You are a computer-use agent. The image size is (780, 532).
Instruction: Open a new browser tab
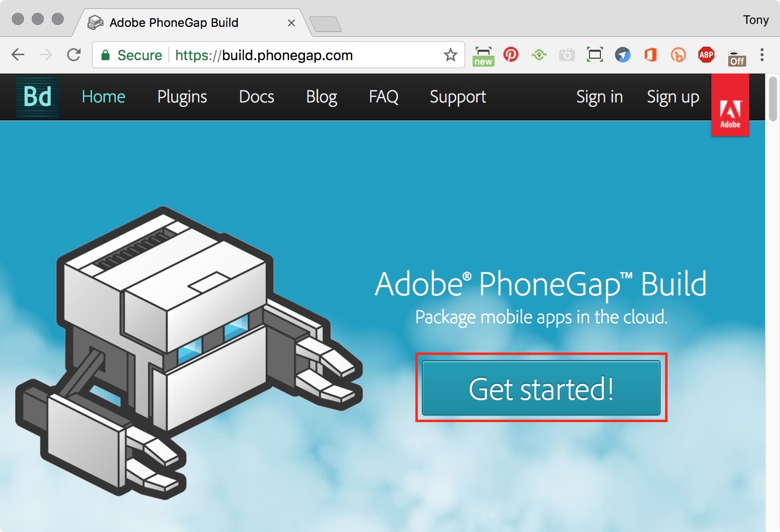(325, 24)
